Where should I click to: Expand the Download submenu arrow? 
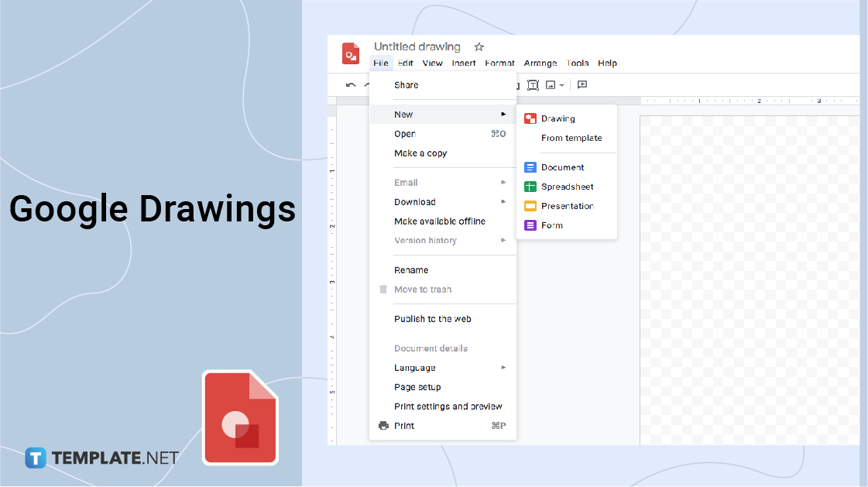[503, 201]
